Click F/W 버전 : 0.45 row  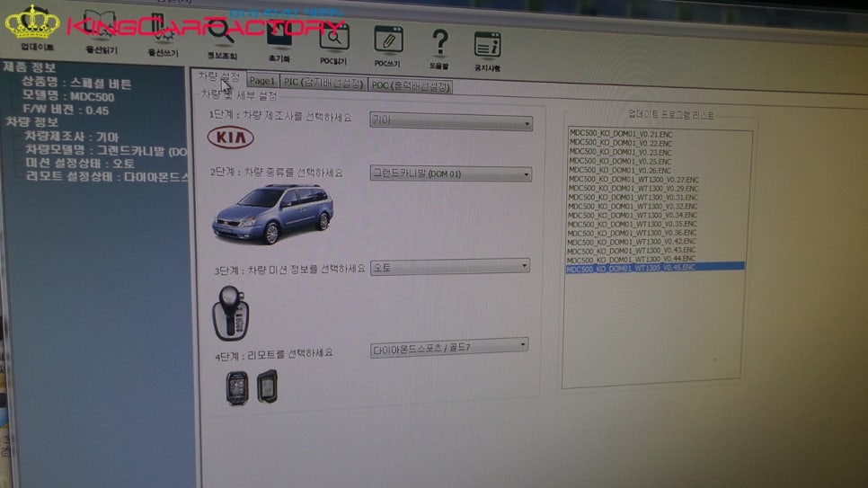tap(66, 110)
